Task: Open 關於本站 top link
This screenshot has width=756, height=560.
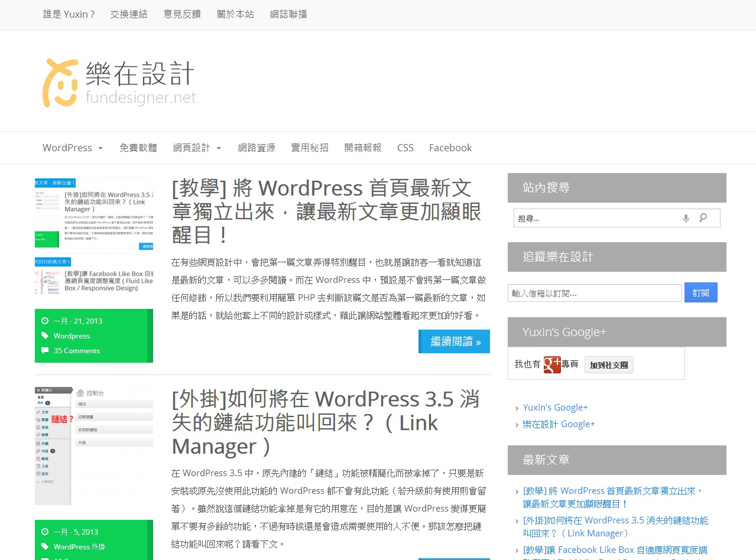Action: (235, 14)
